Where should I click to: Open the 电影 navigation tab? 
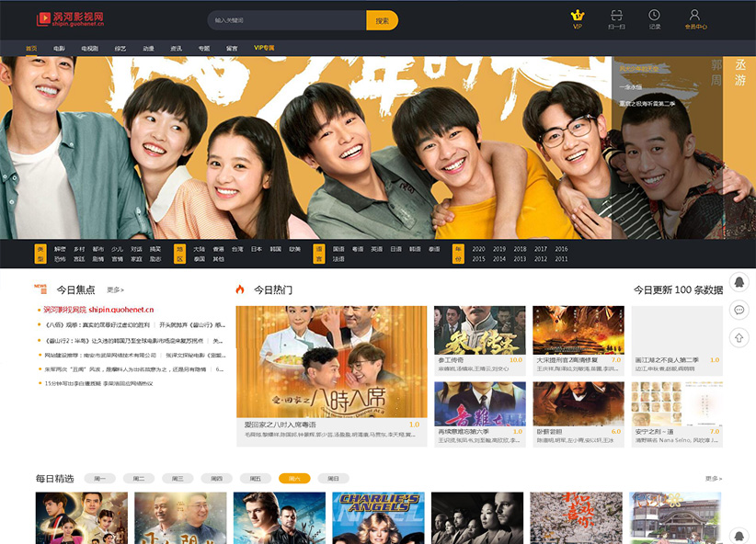point(59,48)
